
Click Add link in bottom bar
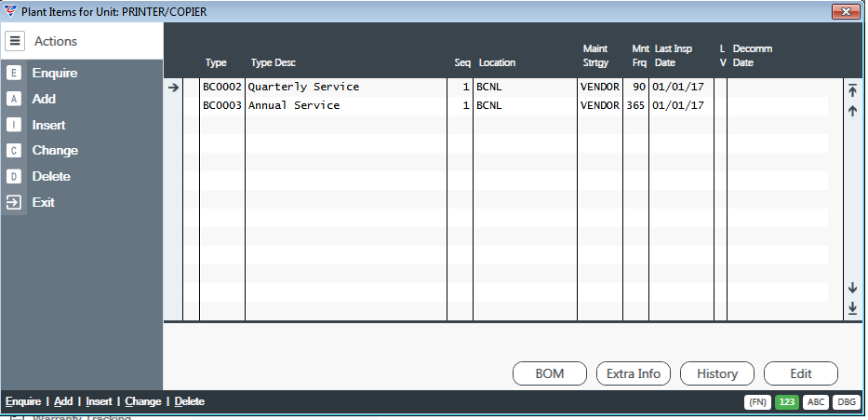[x=63, y=401]
